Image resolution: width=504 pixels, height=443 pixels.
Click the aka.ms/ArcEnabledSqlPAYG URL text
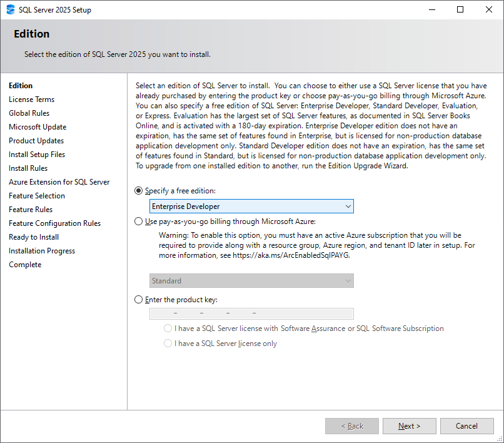[291, 255]
